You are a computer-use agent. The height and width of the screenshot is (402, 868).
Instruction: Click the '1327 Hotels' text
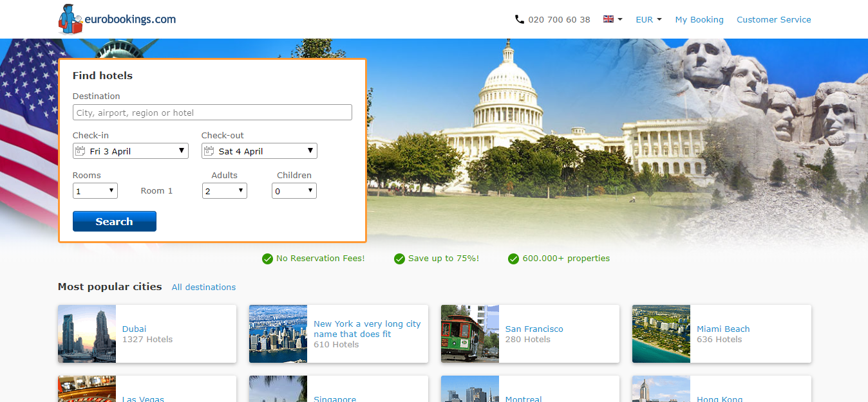click(147, 339)
